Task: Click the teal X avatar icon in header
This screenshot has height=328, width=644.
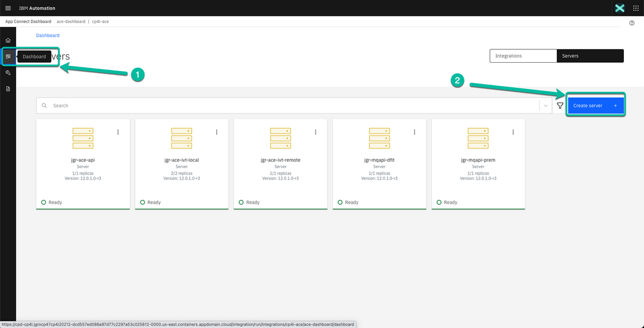Action: [x=619, y=8]
